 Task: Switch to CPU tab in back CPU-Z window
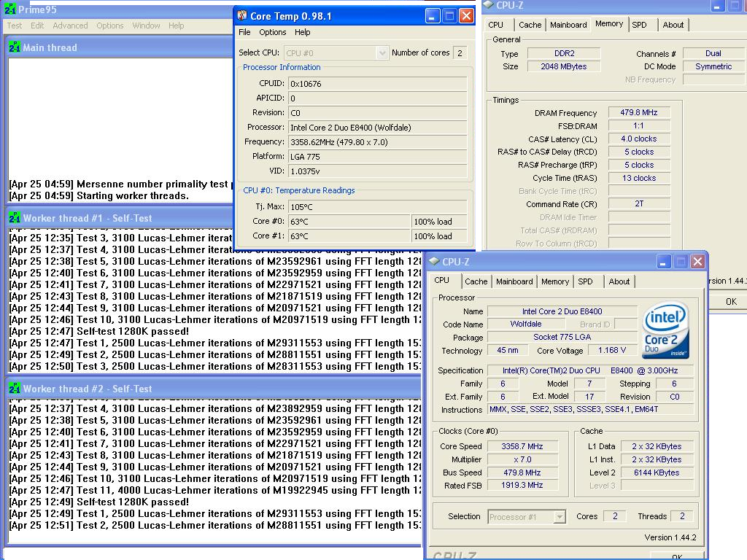(495, 25)
